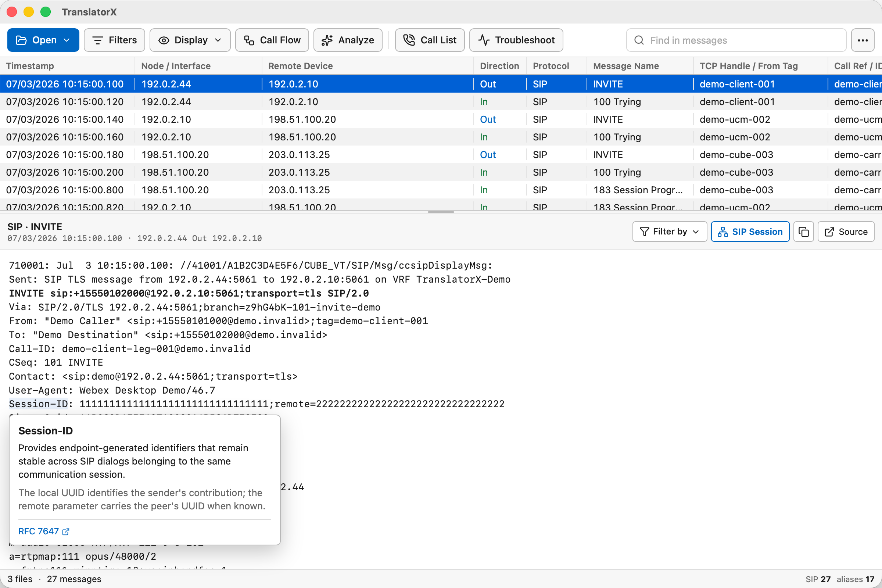Click the pane splitter handle below table
Screen dimensions: 882x588
[x=441, y=212]
